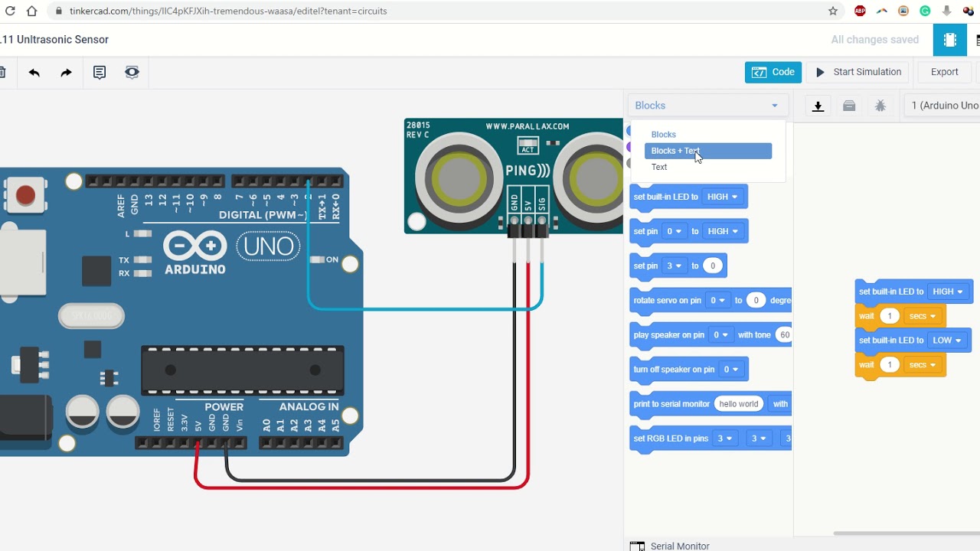Screen dimensions: 980x551
Task: Click the Export button
Action: [944, 72]
